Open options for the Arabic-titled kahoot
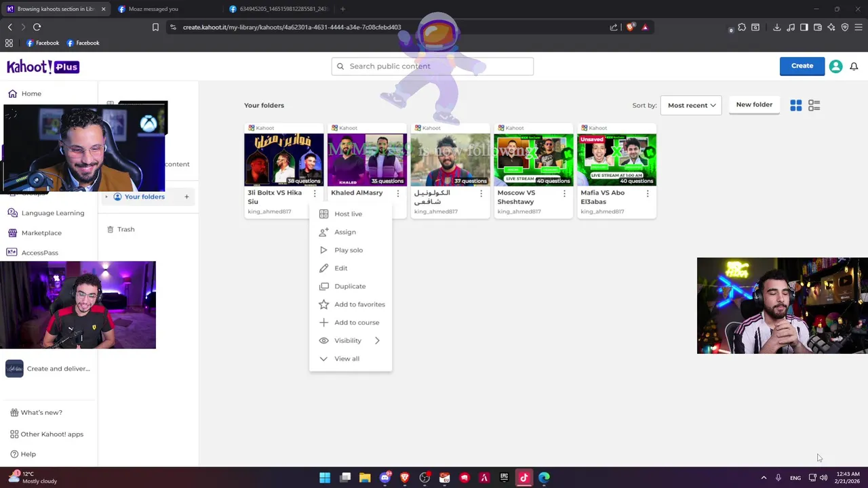868x488 pixels. click(x=481, y=193)
